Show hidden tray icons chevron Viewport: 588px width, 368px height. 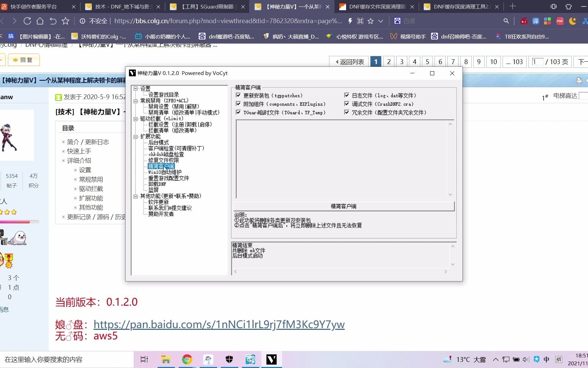(496, 359)
